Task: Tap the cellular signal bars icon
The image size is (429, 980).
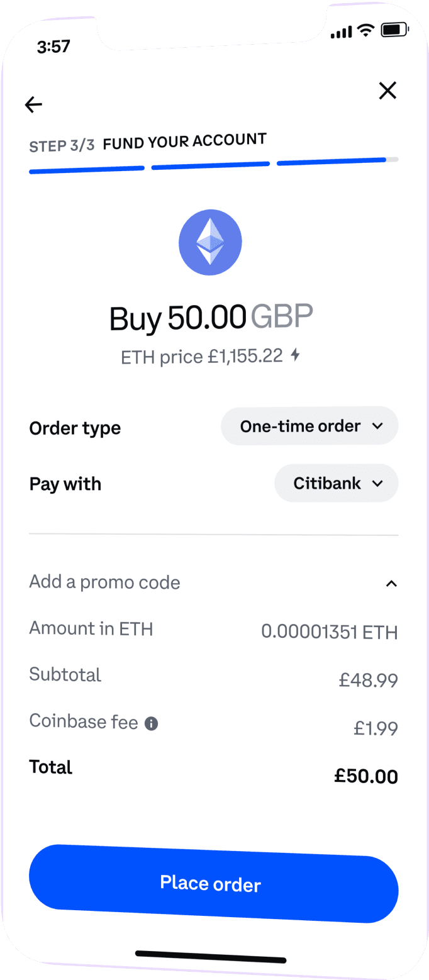Action: click(340, 31)
